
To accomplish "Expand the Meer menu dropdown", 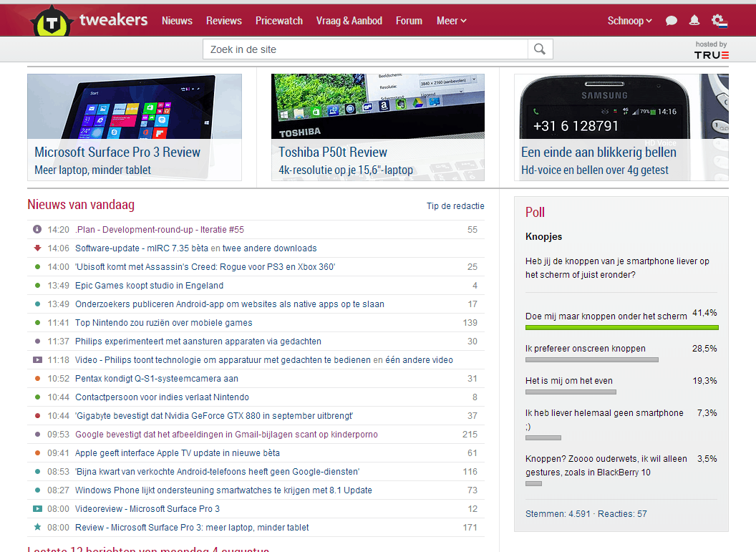I will pyautogui.click(x=451, y=21).
